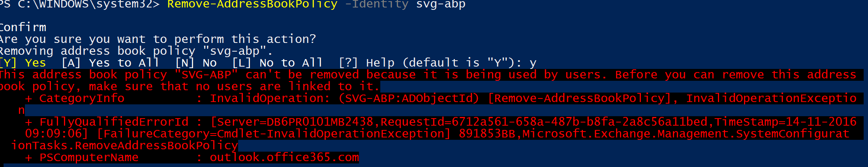The image size is (868, 167).
Task: Click the Remove-AddressBookPolicy command text
Action: [252, 5]
